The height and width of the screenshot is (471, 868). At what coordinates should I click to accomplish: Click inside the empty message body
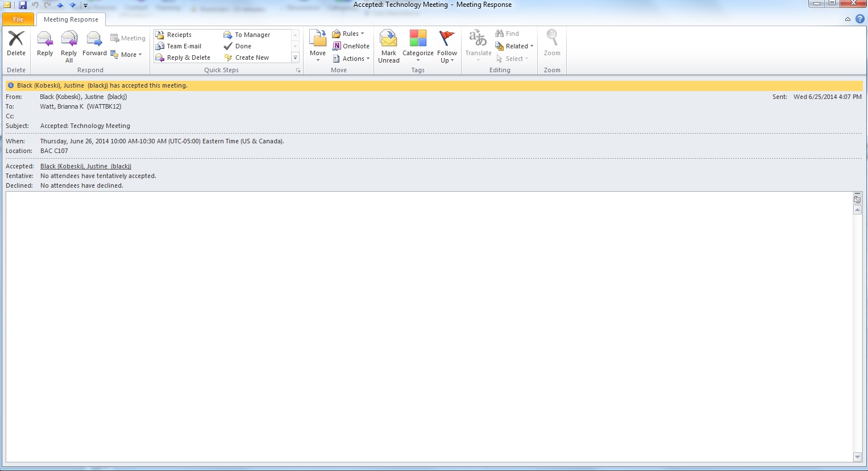(x=429, y=327)
